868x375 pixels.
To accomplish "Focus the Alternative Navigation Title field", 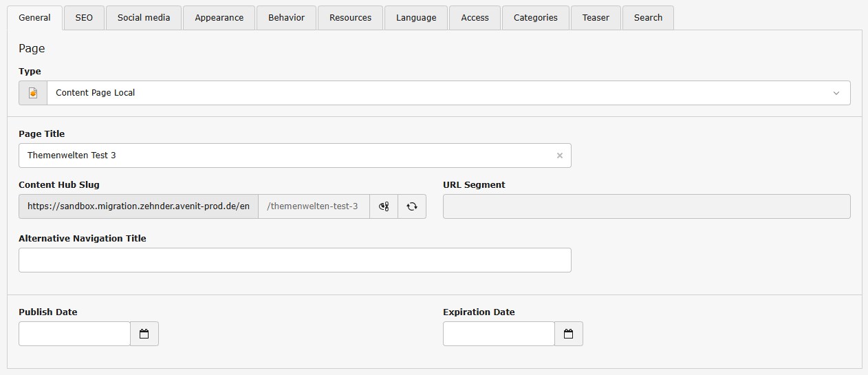I will [x=294, y=260].
